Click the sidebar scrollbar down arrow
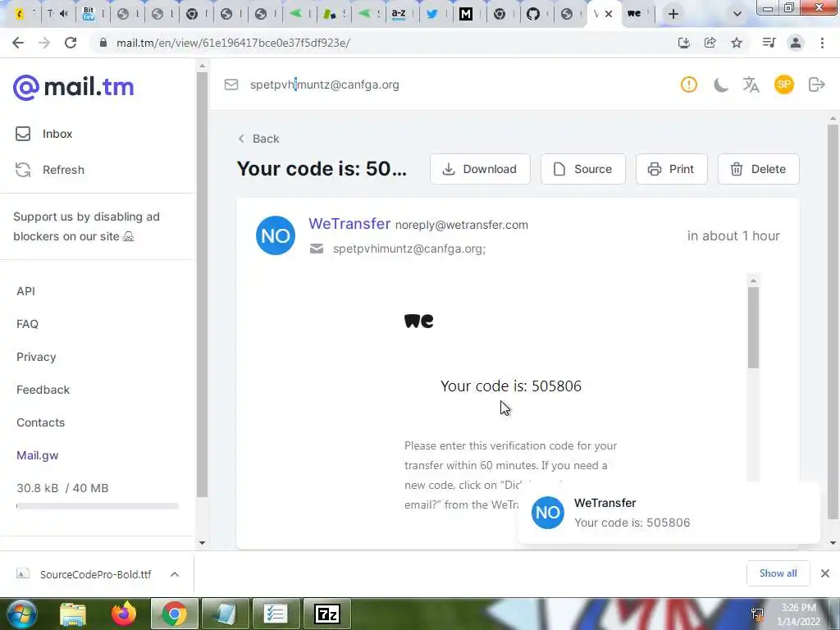The width and height of the screenshot is (840, 630). pos(202,543)
